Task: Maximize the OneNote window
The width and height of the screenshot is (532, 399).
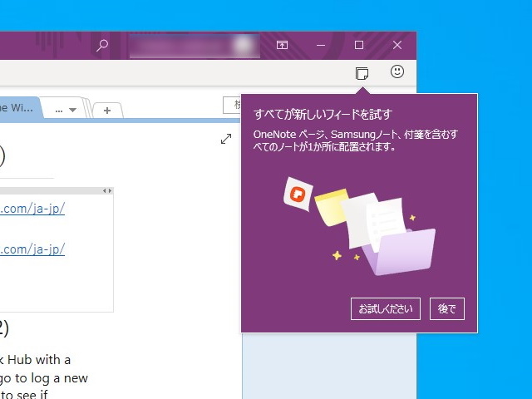Action: (x=359, y=45)
